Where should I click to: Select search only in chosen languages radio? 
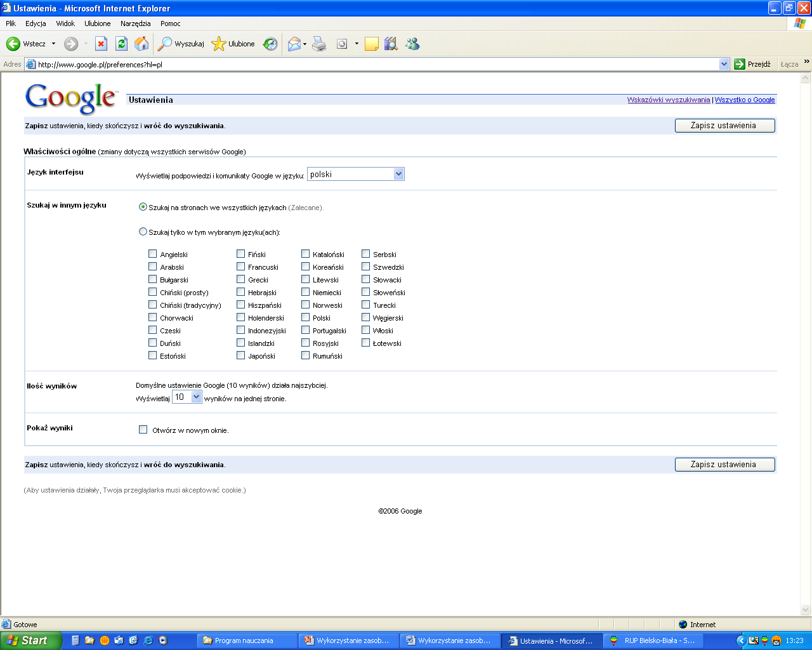tap(143, 232)
